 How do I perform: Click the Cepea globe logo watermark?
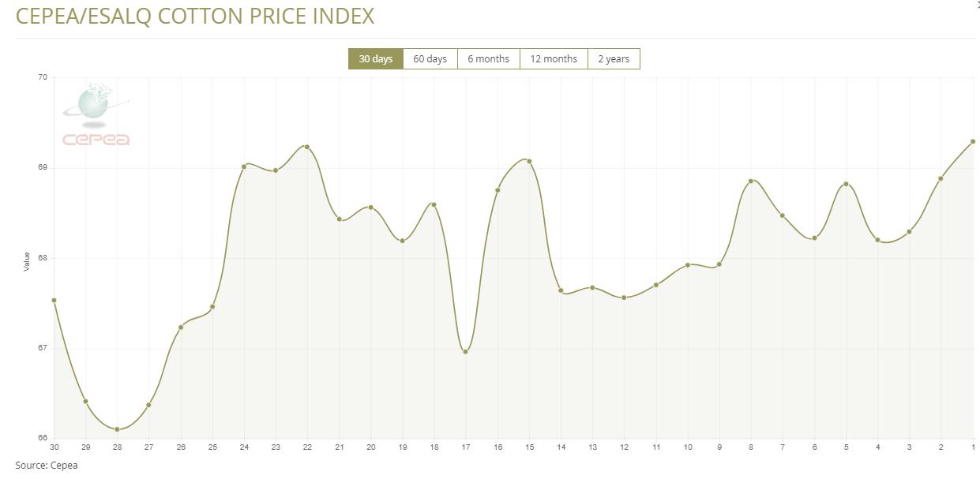(x=96, y=116)
